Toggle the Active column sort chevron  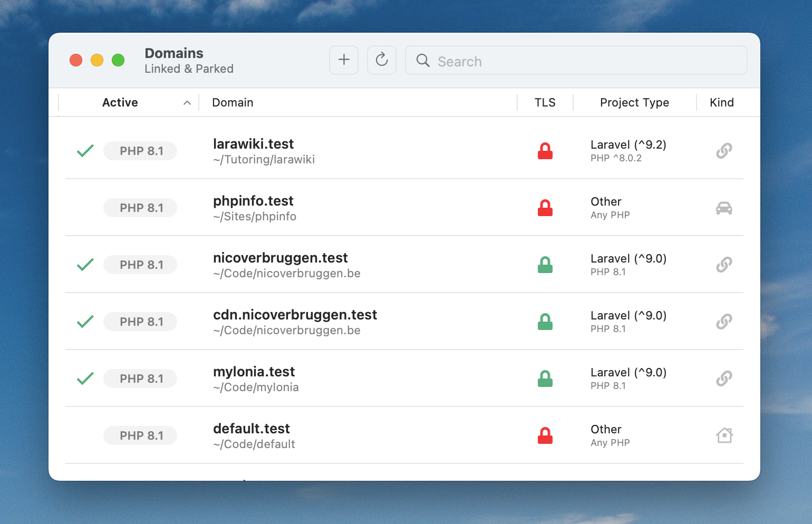click(187, 103)
